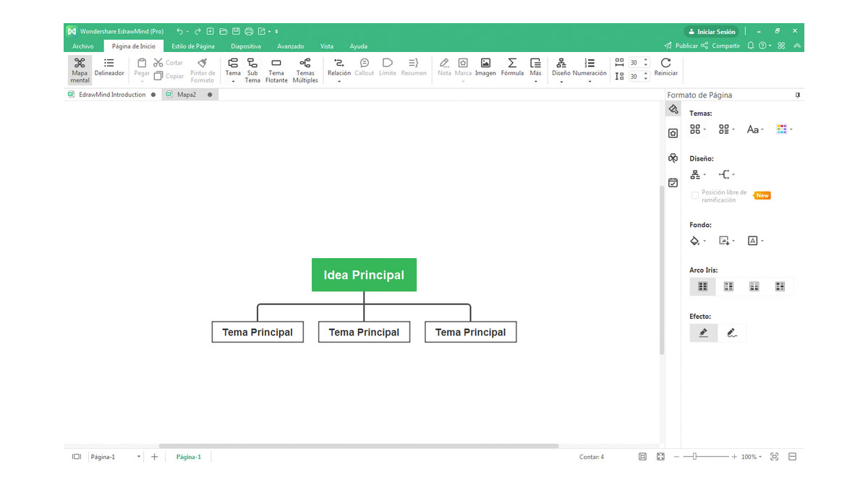
Task: Open the Fondo fill color picker
Action: point(697,241)
